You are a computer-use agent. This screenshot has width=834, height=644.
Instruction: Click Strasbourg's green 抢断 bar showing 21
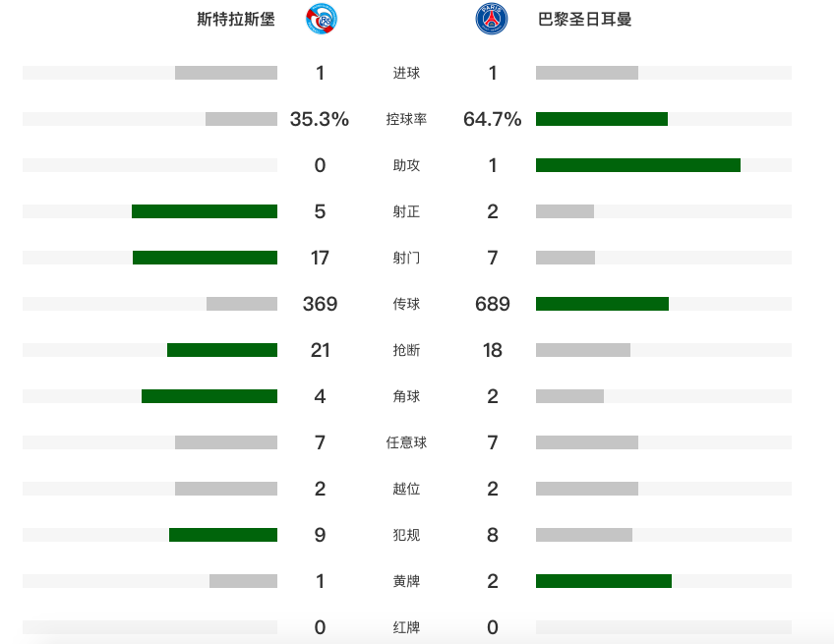(222, 350)
